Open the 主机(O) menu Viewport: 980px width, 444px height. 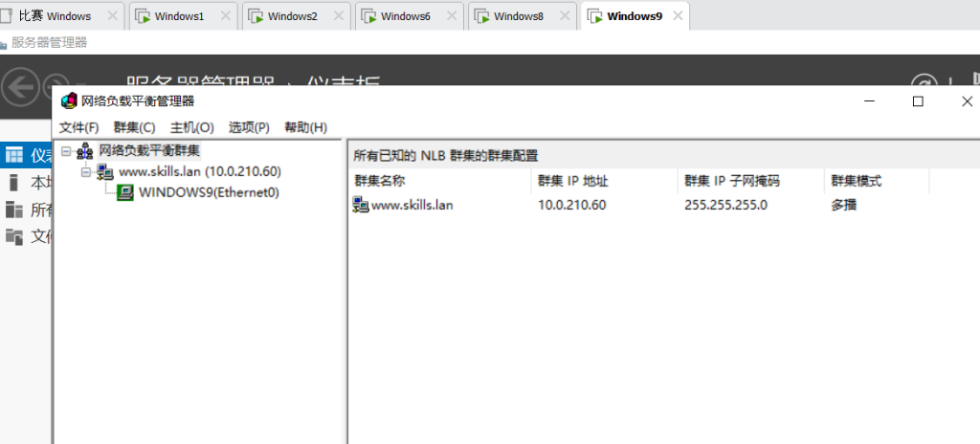191,127
